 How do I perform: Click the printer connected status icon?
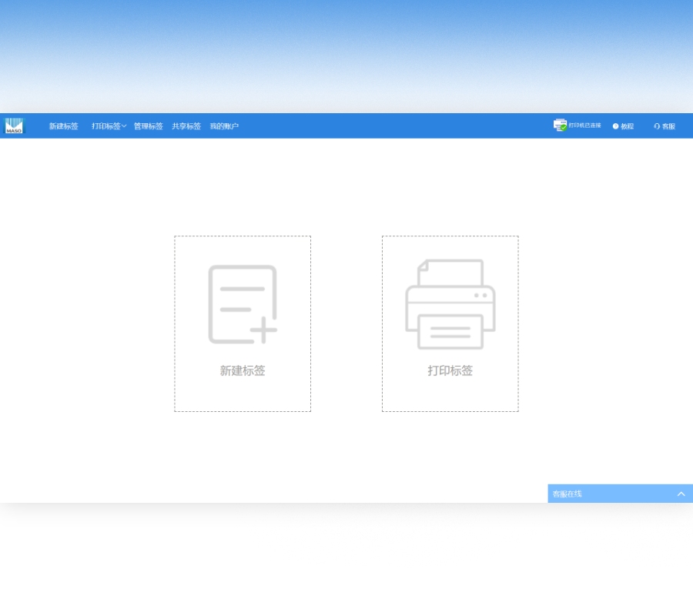click(560, 126)
